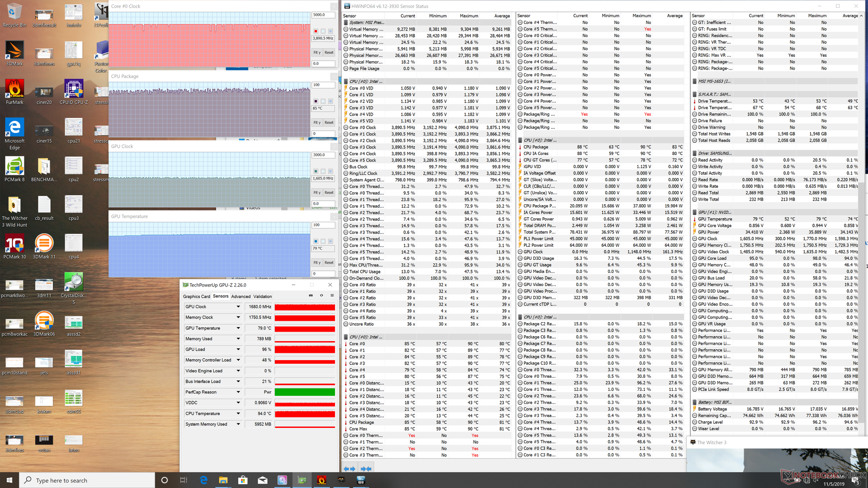Click the teal color swatch in GPU Clock graph
The height and width of the screenshot is (488, 868).
pos(316,171)
